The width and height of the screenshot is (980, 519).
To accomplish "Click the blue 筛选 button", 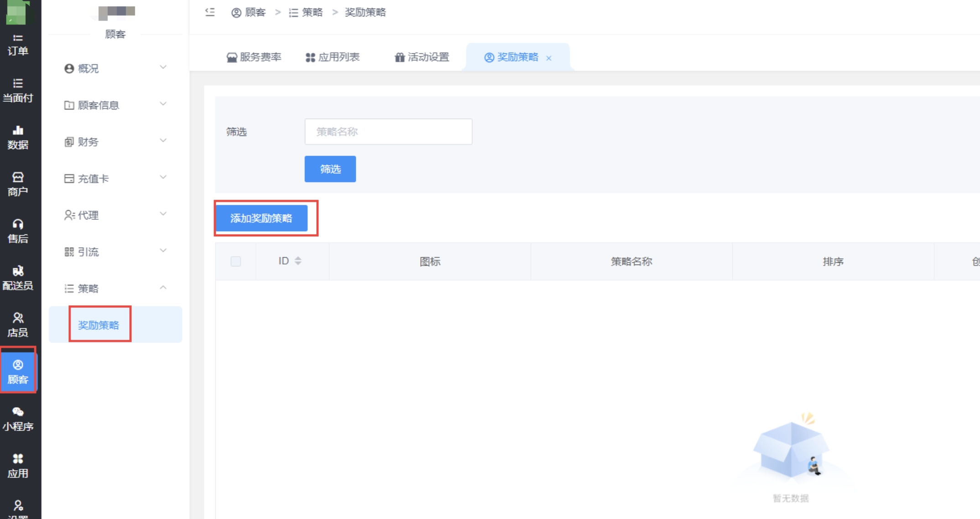I will 330,169.
